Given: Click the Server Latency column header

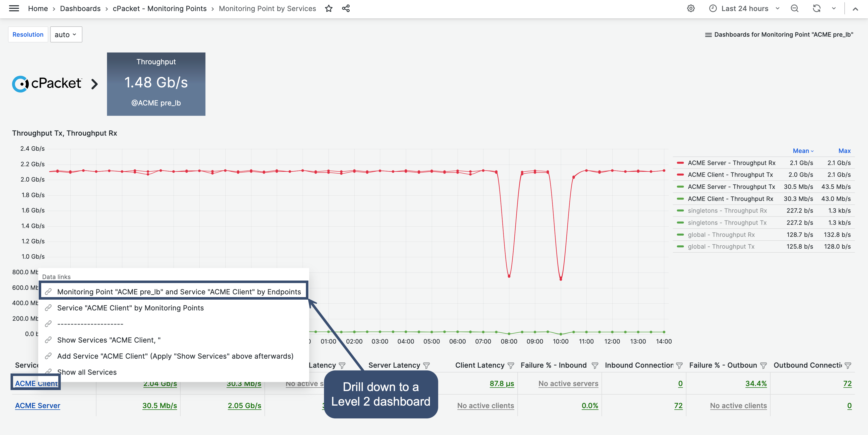Looking at the screenshot, I should [x=394, y=365].
